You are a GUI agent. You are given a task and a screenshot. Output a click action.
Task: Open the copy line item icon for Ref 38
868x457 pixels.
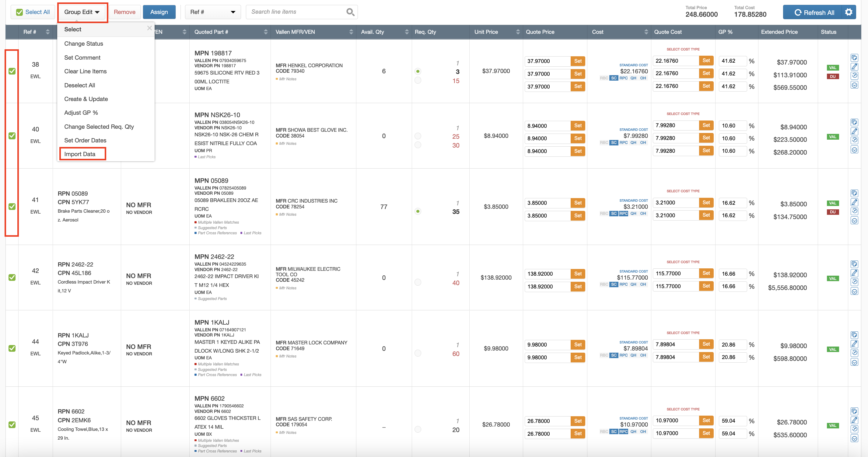[x=855, y=58]
